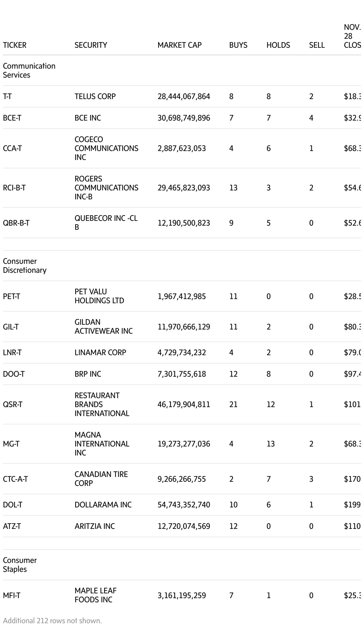The width and height of the screenshot is (364, 628).
Task: Select the TELUS CORP security name
Action: 95,96
